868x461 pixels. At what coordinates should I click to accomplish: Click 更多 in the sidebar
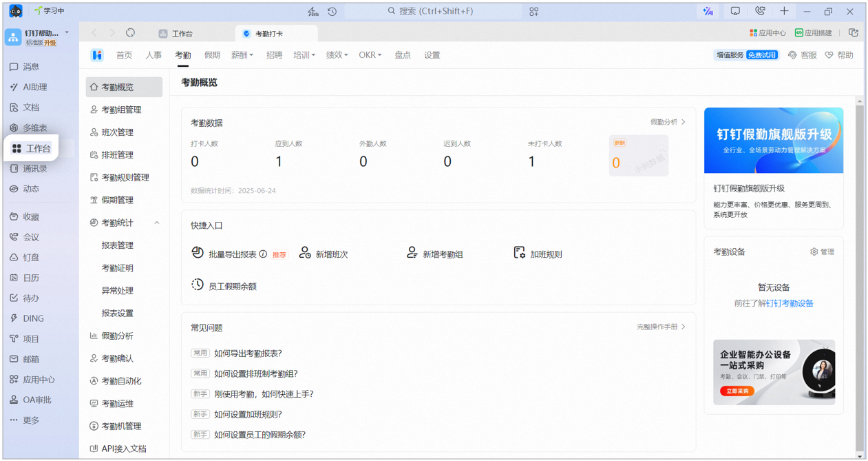[25, 420]
